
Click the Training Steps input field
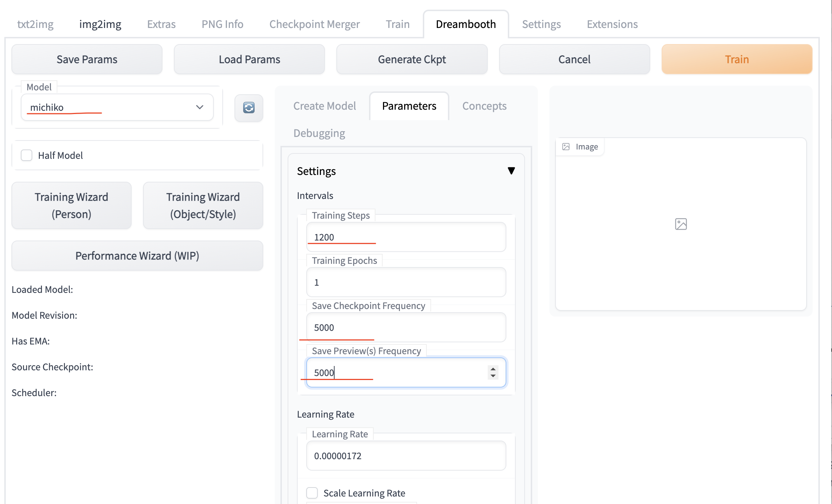[x=406, y=237]
